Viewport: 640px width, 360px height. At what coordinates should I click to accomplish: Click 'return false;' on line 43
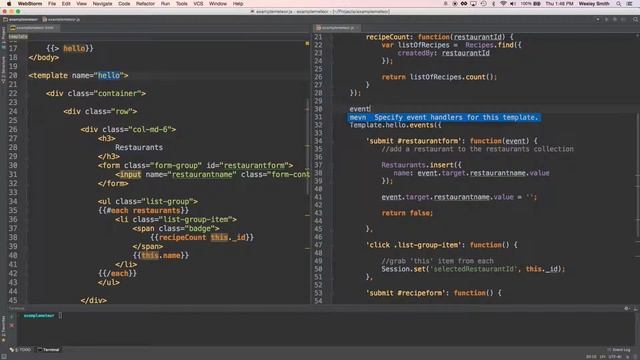[x=407, y=213]
